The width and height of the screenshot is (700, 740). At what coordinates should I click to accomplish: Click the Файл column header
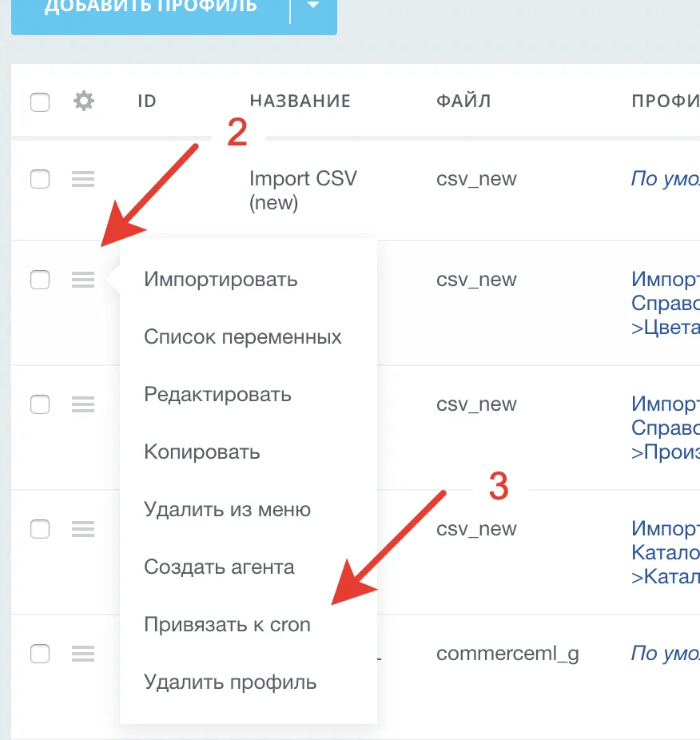463,101
